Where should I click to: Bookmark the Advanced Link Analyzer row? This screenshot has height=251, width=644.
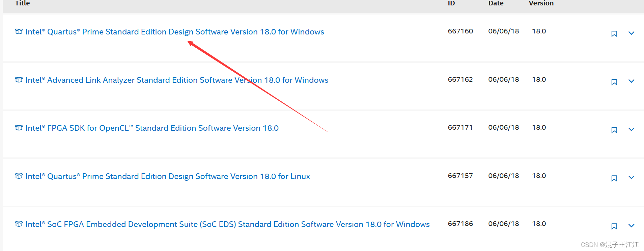614,82
